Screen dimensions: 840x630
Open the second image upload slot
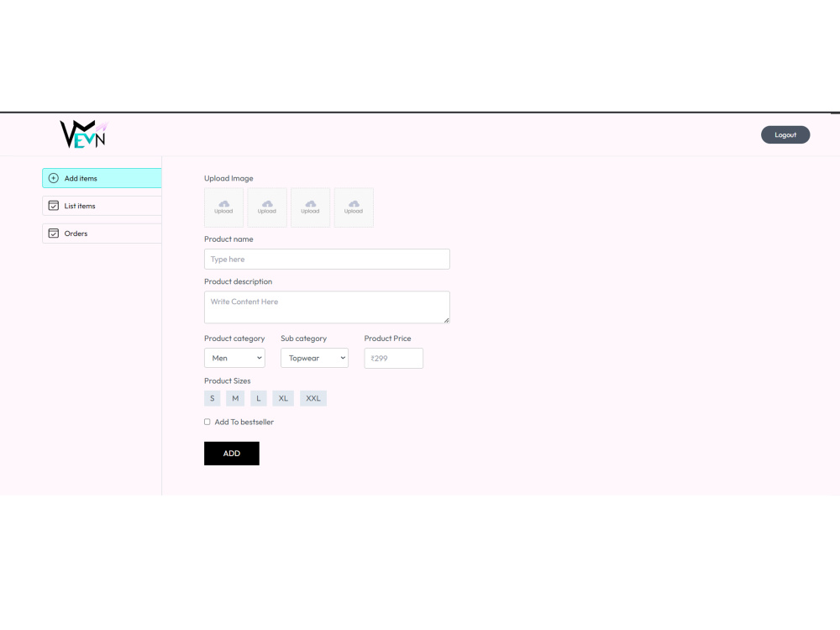(267, 207)
